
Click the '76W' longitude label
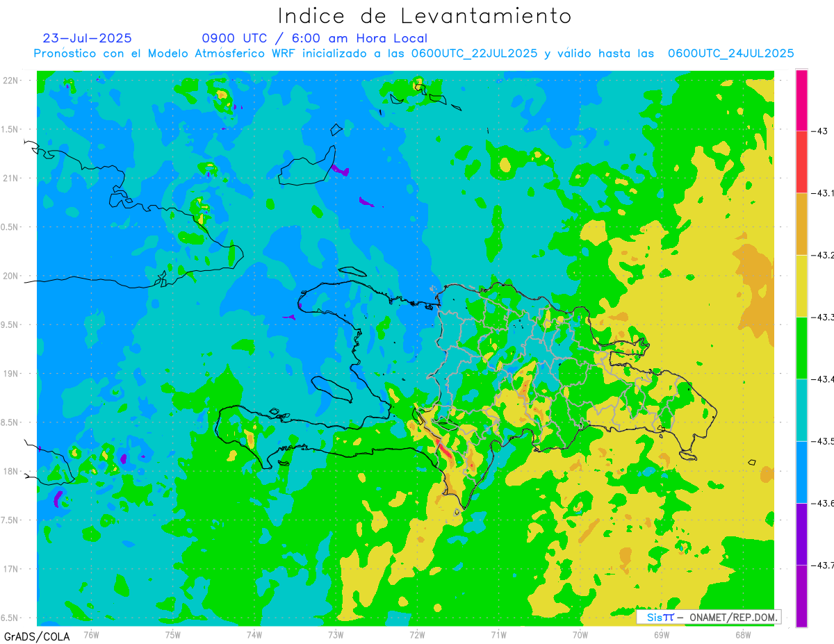[x=91, y=634]
